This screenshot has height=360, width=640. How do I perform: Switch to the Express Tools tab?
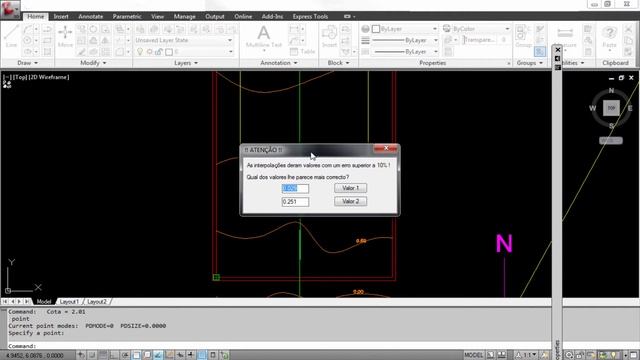tap(310, 16)
